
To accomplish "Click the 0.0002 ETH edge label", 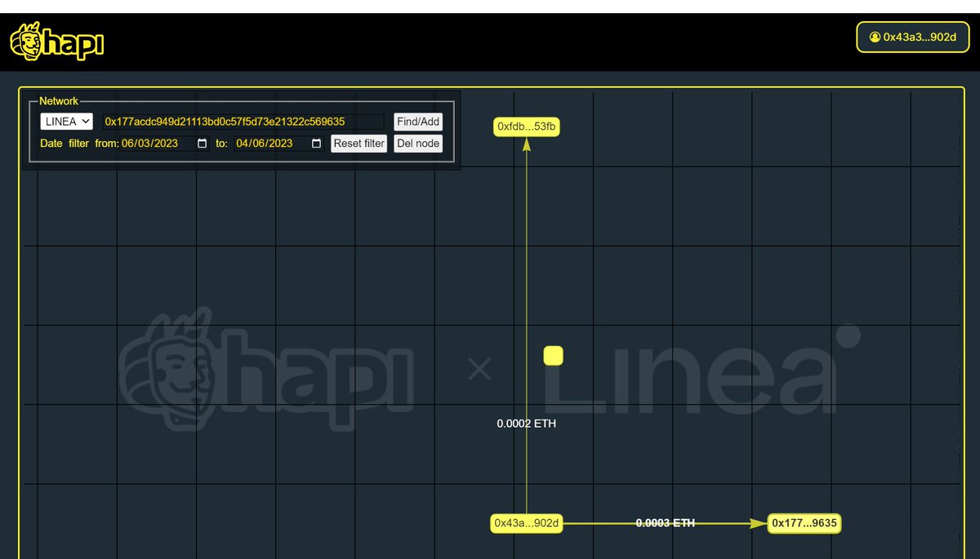I will pyautogui.click(x=527, y=424).
